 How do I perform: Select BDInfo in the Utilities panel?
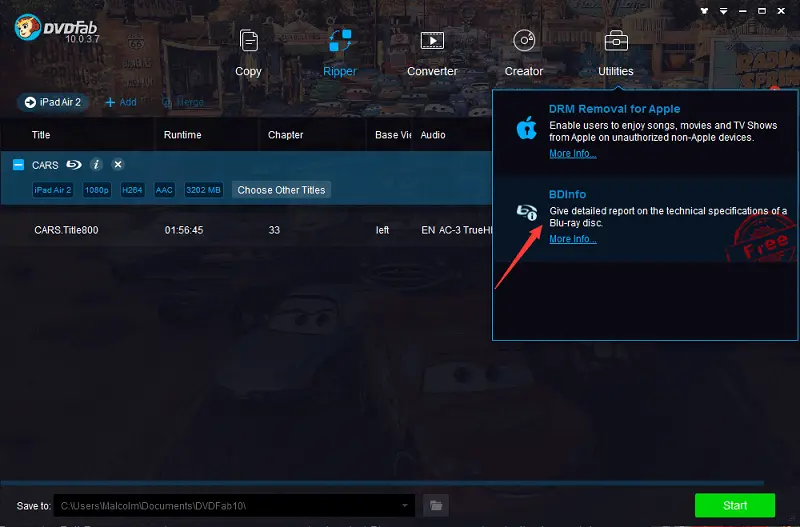[x=567, y=195]
